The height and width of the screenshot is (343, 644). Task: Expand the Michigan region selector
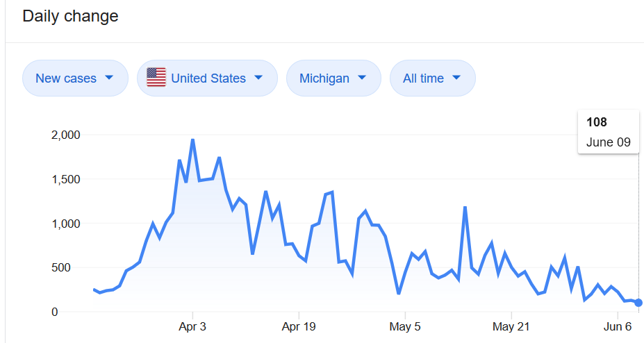333,78
